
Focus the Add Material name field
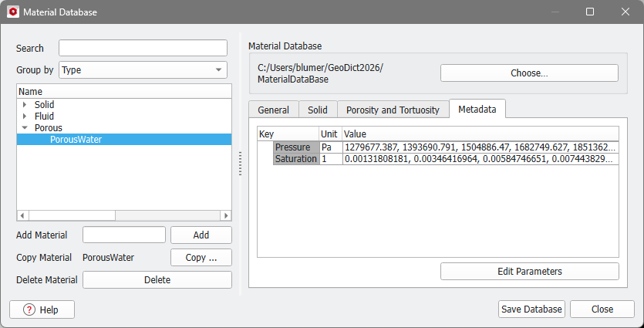coord(123,235)
